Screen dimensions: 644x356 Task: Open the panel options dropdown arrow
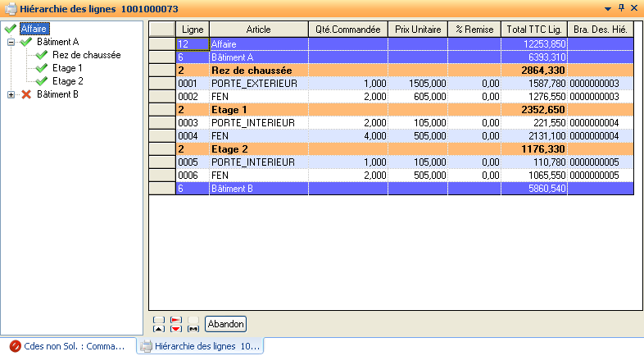608,7
